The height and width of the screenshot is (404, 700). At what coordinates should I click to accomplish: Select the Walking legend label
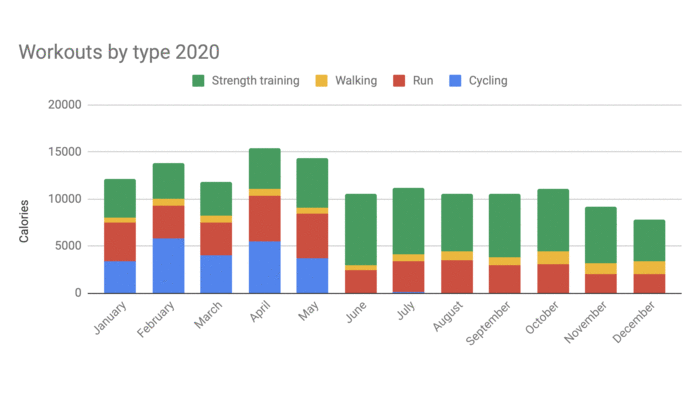pos(355,80)
